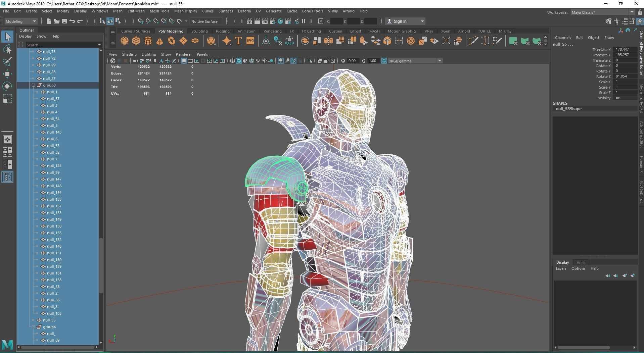Viewport: 644px width, 353px height.
Task: Open the Modeling menu set dropdown
Action: click(21, 21)
